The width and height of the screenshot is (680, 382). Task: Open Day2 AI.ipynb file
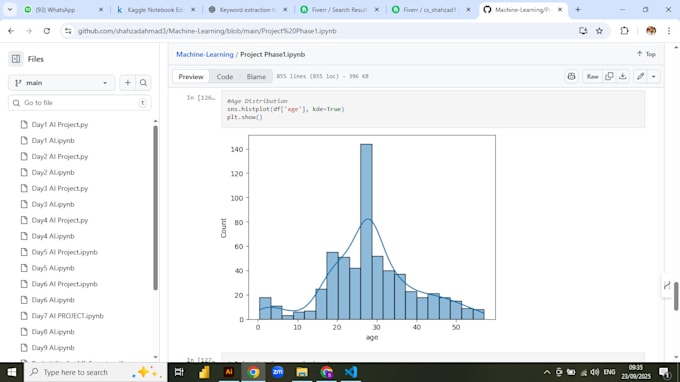pos(53,173)
